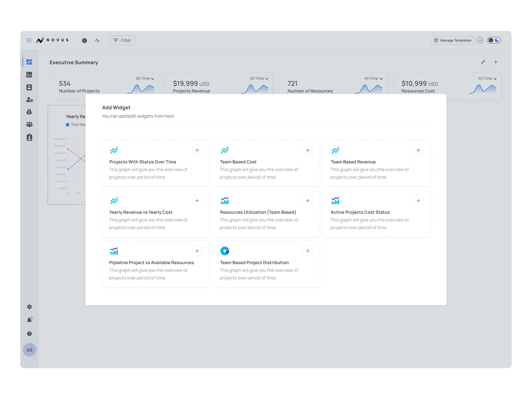
Task: Add the Team Based Revenue widget with its plus
Action: point(418,150)
